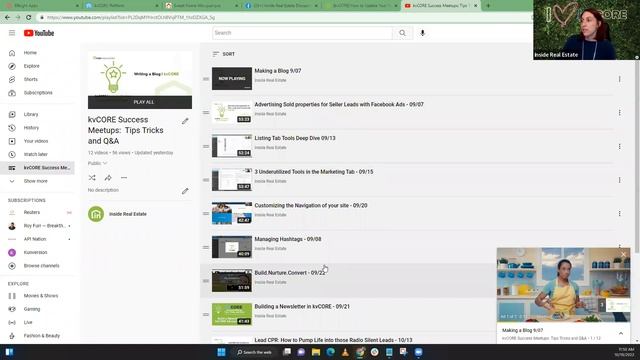Open Making a Blog 9/07 video title

(x=278, y=71)
